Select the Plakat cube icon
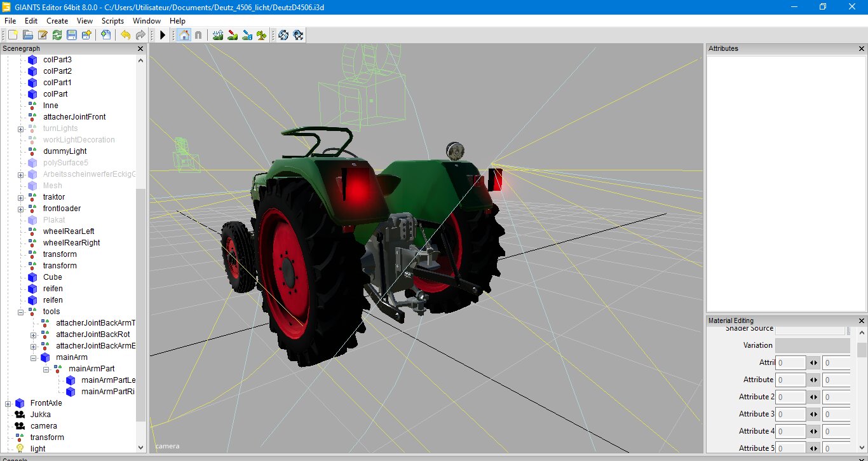Screen dimensions: 868x461 tap(32, 220)
